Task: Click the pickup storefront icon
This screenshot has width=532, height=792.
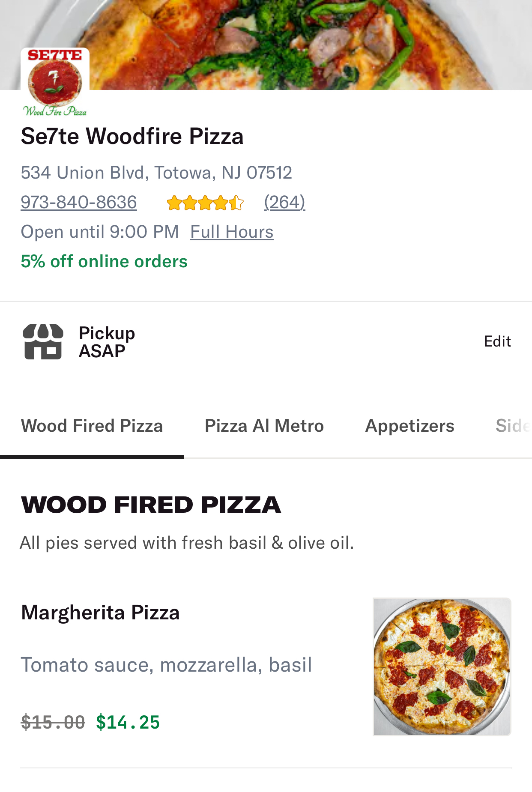Action: point(43,341)
